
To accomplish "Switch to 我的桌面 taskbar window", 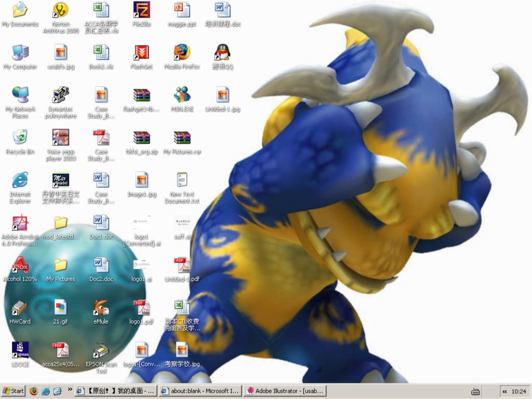I will pyautogui.click(x=116, y=391).
